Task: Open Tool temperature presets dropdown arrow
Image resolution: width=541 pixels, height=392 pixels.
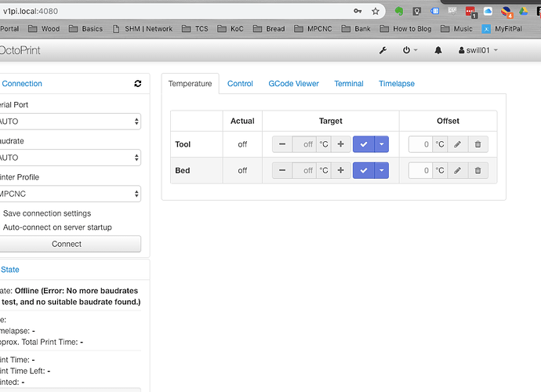Action: 382,144
